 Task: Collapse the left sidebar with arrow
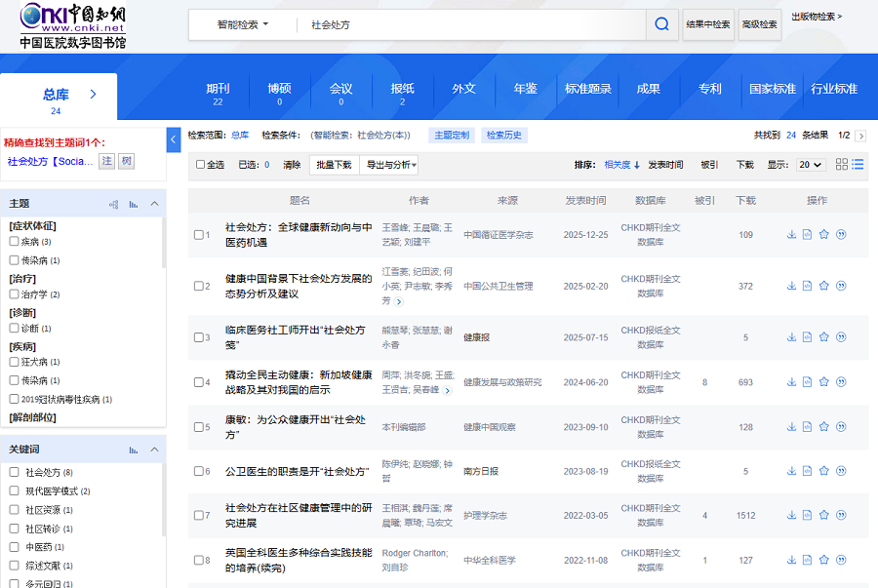174,140
